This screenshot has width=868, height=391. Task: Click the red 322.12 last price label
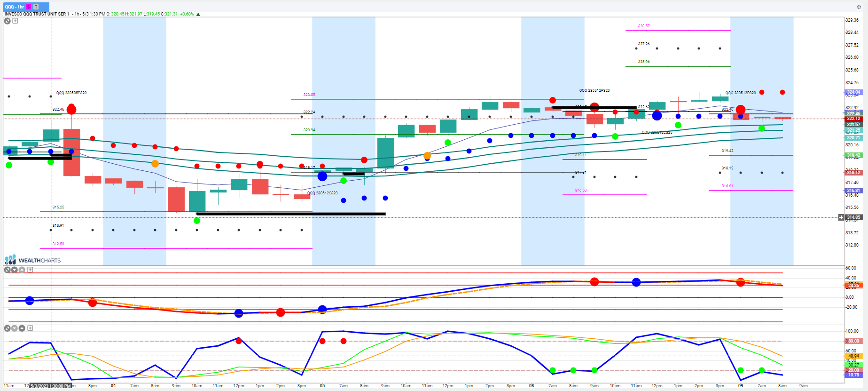pos(853,119)
